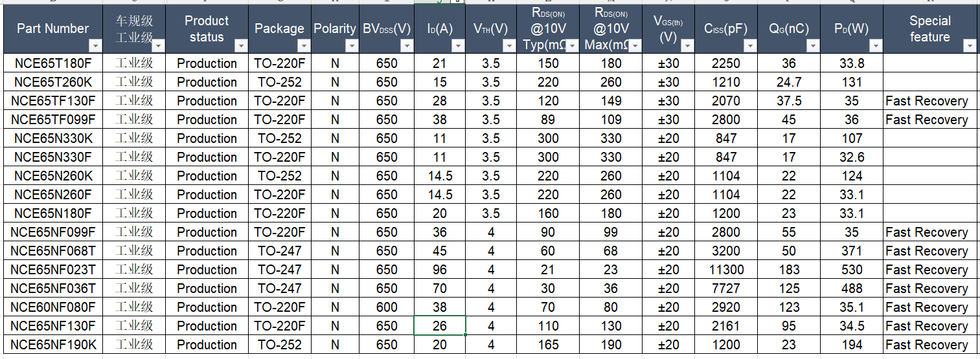
Task: Open the RDS(ON) Typ column filter dropdown
Action: 572,46
